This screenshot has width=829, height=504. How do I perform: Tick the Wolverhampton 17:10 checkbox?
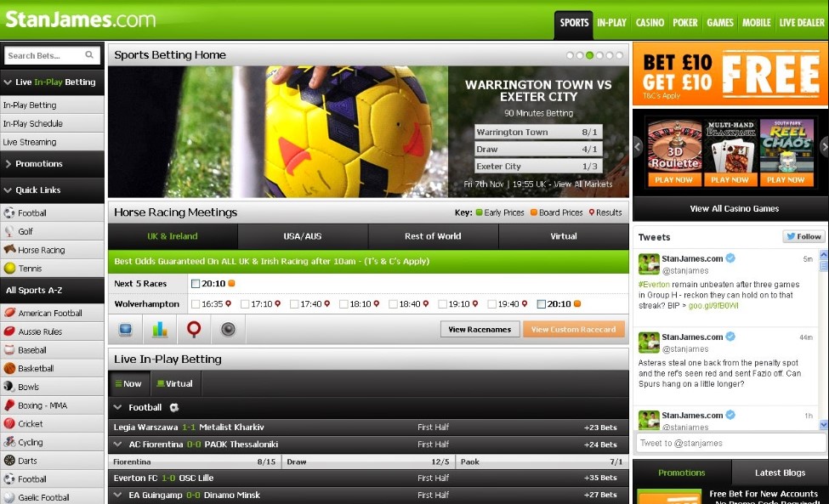click(245, 304)
